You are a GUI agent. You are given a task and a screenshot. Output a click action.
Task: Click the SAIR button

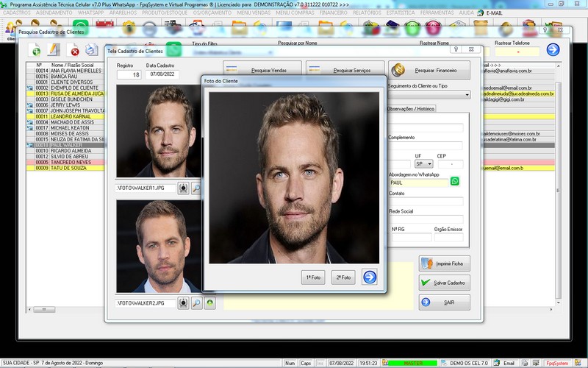point(445,302)
